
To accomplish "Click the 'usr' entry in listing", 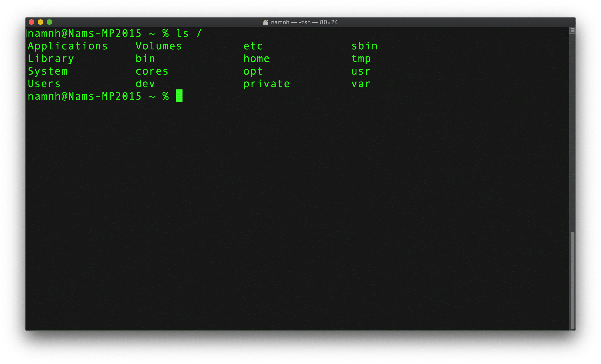I will click(361, 71).
